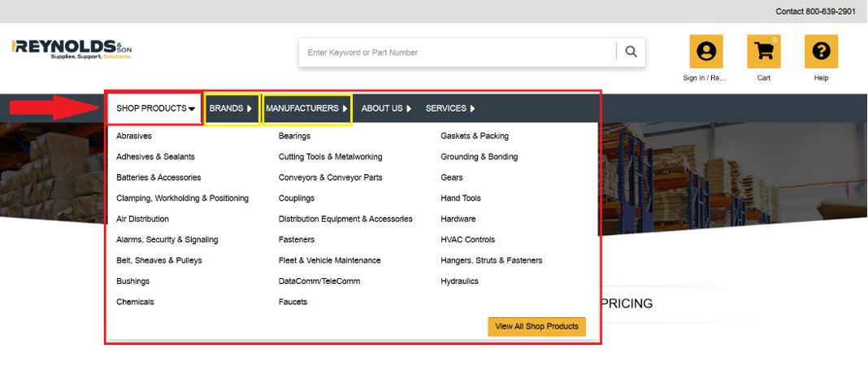This screenshot has height=370, width=868.
Task: Open the Hand Tools category
Action: (461, 198)
